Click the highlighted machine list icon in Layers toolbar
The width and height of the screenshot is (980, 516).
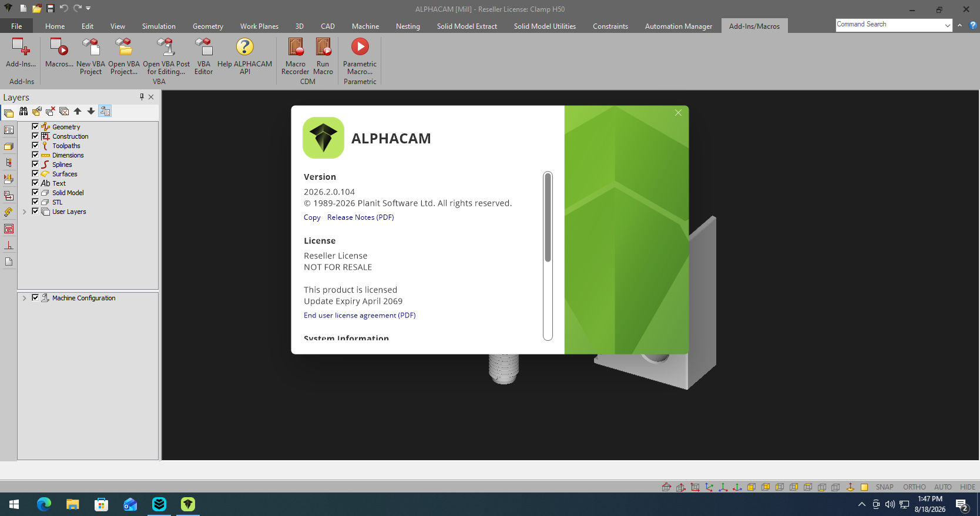[105, 111]
